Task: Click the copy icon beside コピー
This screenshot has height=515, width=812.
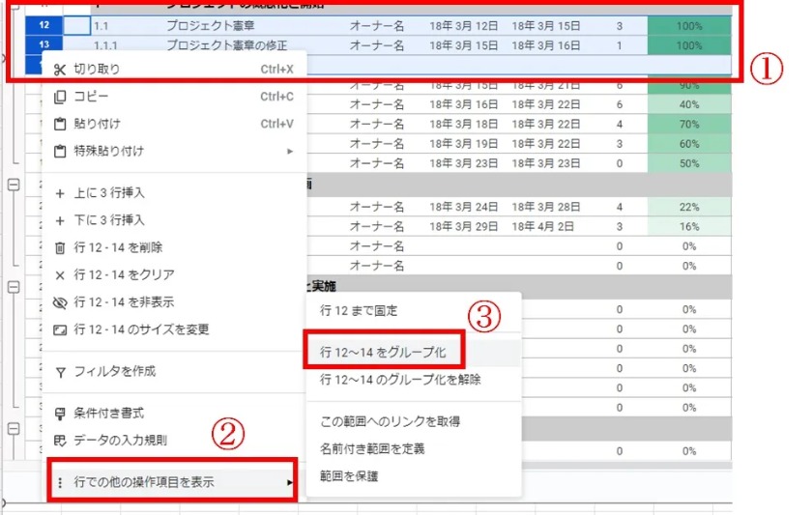Action: coord(60,97)
